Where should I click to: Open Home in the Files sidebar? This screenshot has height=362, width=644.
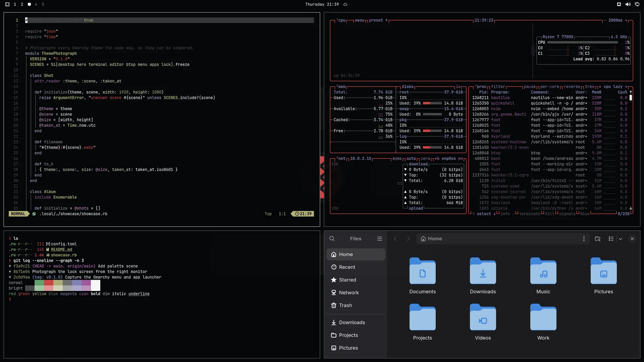coord(356,254)
